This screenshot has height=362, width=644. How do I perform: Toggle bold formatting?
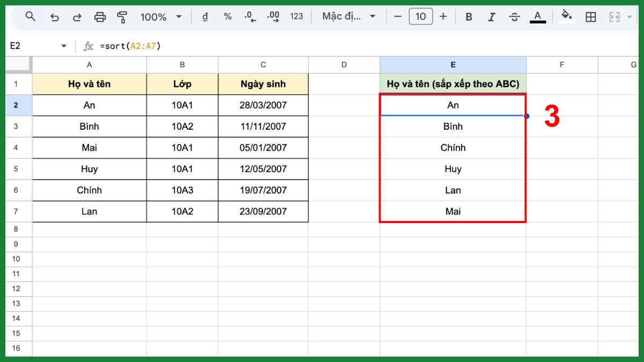[469, 16]
